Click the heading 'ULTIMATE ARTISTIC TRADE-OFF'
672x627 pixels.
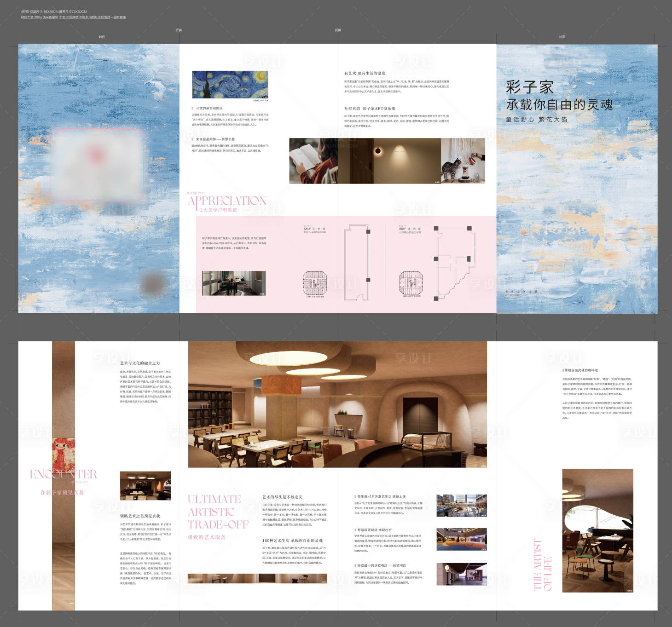(x=218, y=512)
